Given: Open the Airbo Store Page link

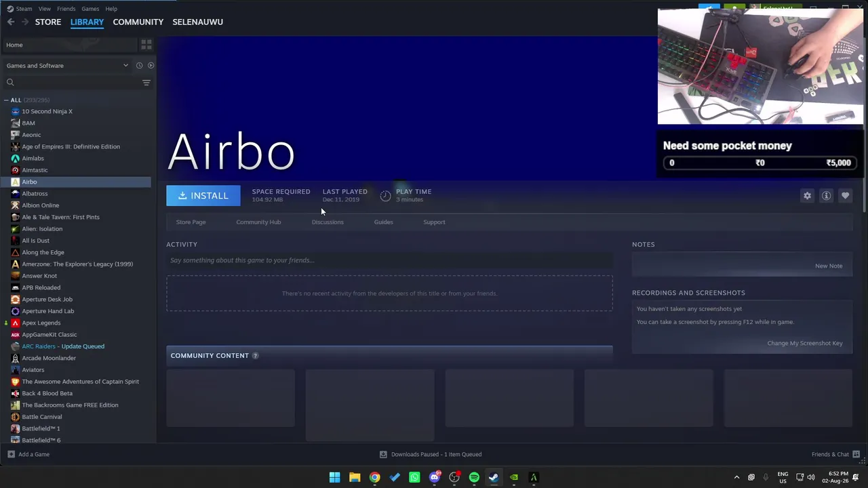Looking at the screenshot, I should (x=191, y=222).
